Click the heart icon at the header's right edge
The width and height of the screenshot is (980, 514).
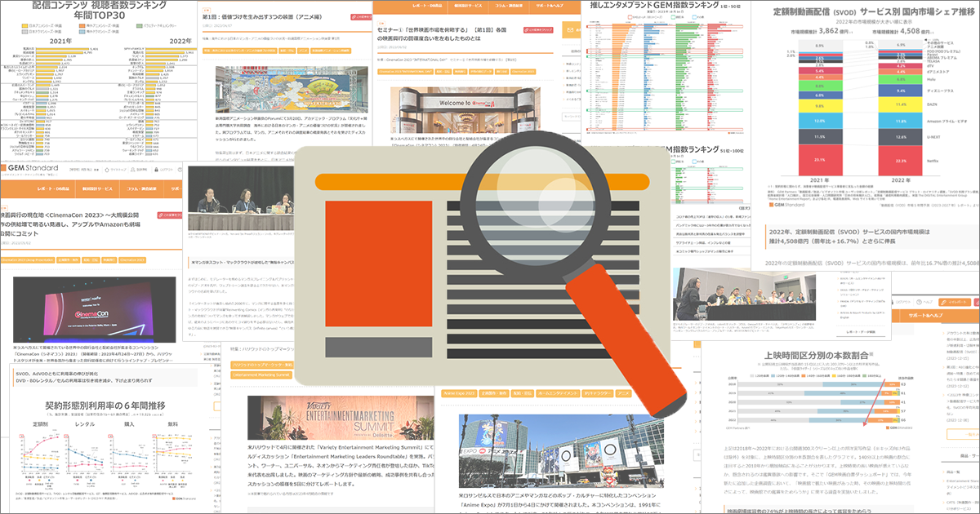coord(178,170)
